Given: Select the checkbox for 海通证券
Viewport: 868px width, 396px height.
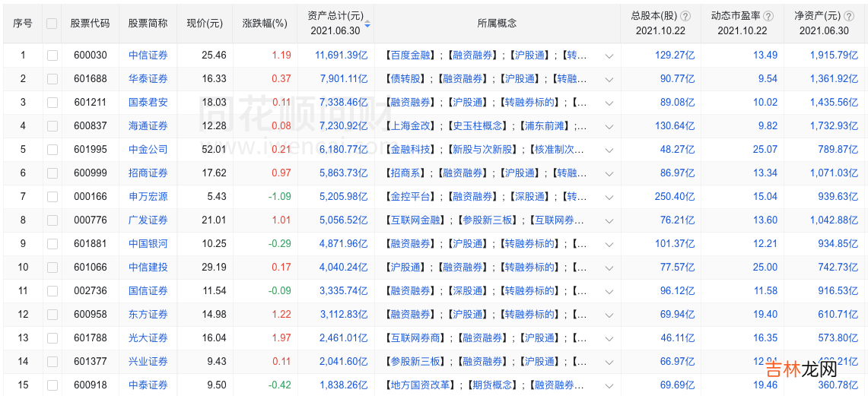Looking at the screenshot, I should 52,126.
